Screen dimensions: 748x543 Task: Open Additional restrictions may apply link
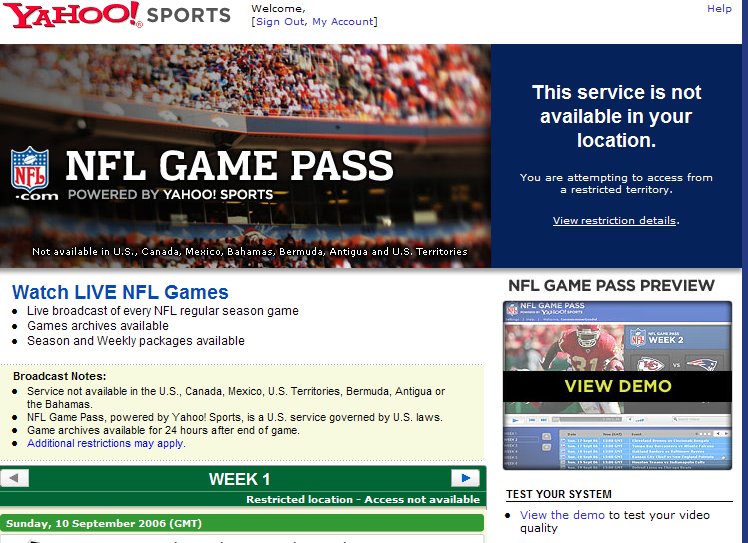pyautogui.click(x=106, y=443)
